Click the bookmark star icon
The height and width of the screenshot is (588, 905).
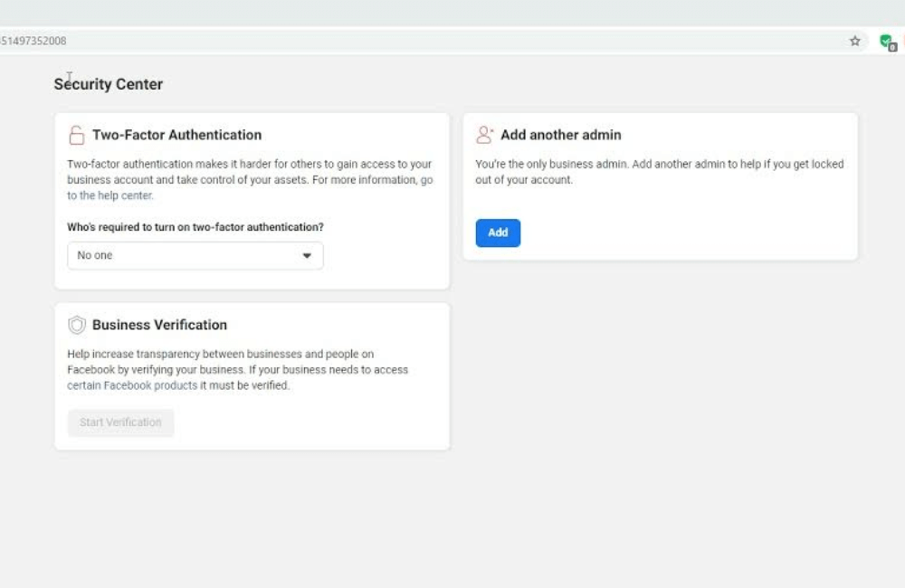point(854,41)
